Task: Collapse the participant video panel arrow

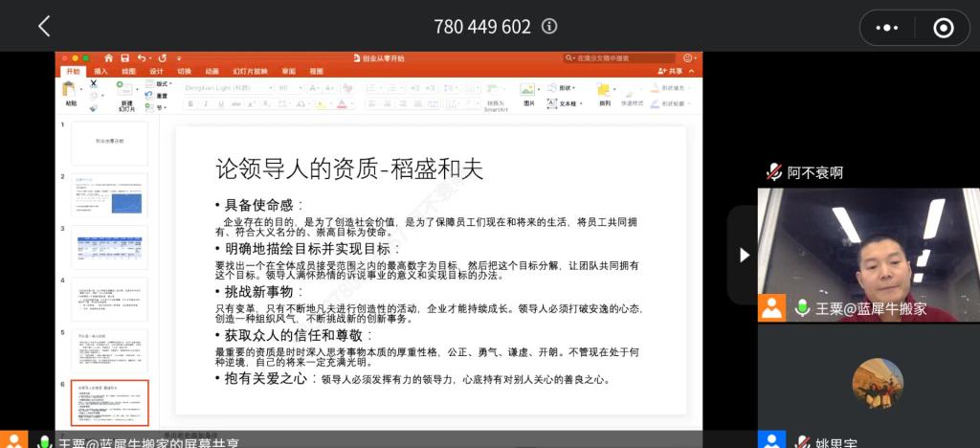Action: [744, 255]
